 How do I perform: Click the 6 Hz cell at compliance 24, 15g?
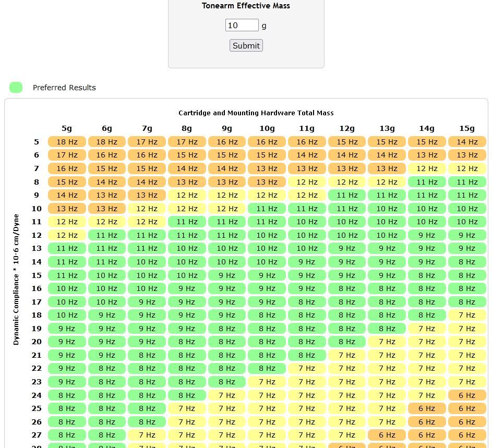[466, 395]
